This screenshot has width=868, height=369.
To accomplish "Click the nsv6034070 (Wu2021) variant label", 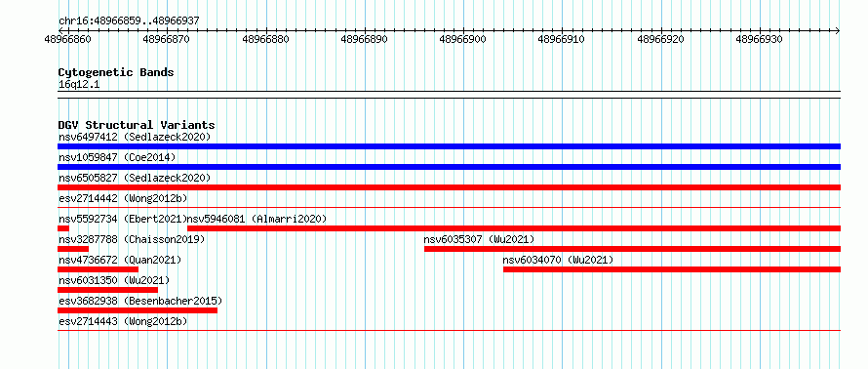I will tap(558, 260).
